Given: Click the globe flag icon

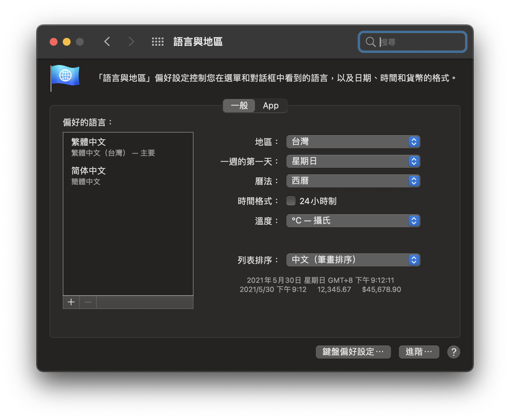Looking at the screenshot, I should [x=65, y=78].
